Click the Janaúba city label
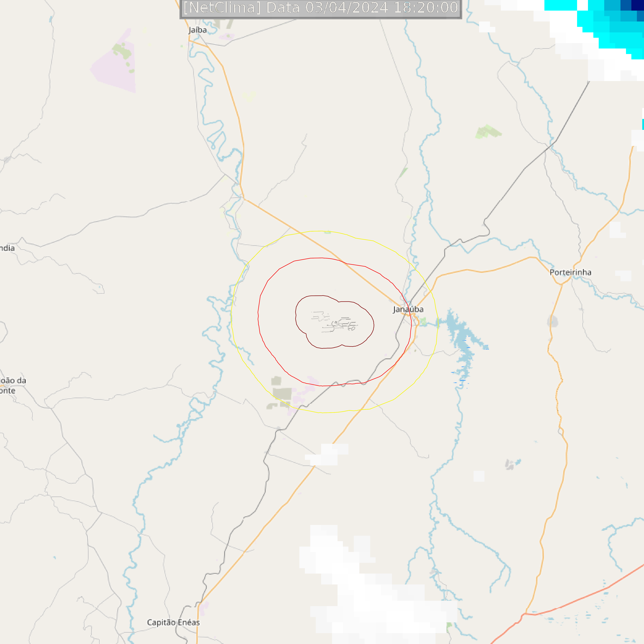This screenshot has width=644, height=644. click(408, 309)
